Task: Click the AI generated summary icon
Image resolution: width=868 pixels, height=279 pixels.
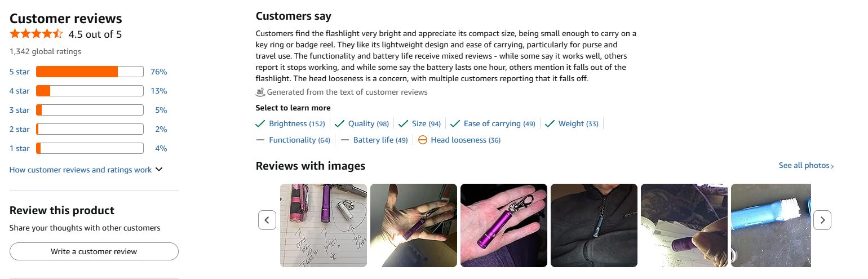Action: 260,92
